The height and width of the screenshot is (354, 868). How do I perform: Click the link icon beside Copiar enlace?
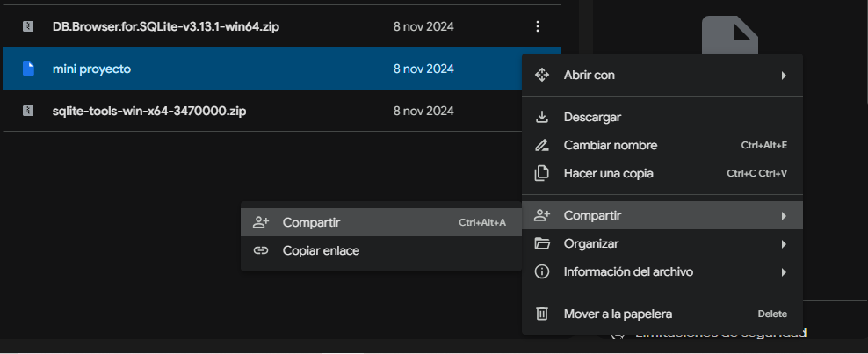click(260, 250)
